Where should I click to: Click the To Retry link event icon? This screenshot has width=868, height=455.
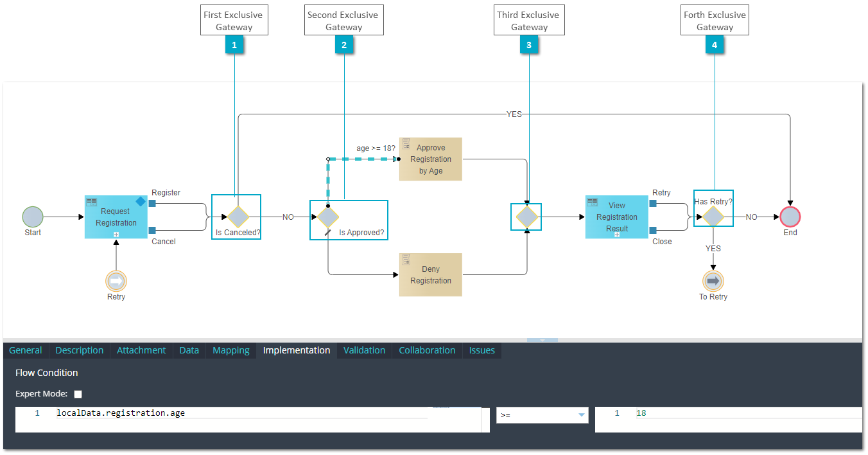(713, 281)
